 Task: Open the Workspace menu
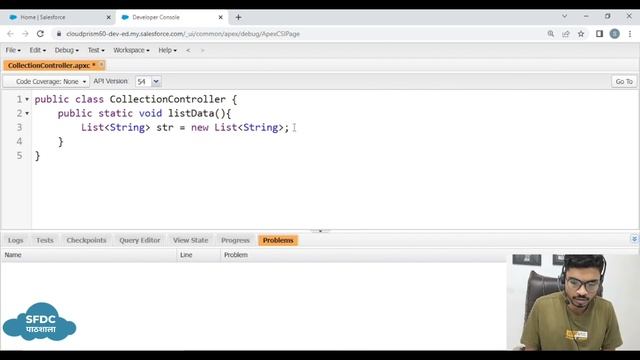click(131, 50)
